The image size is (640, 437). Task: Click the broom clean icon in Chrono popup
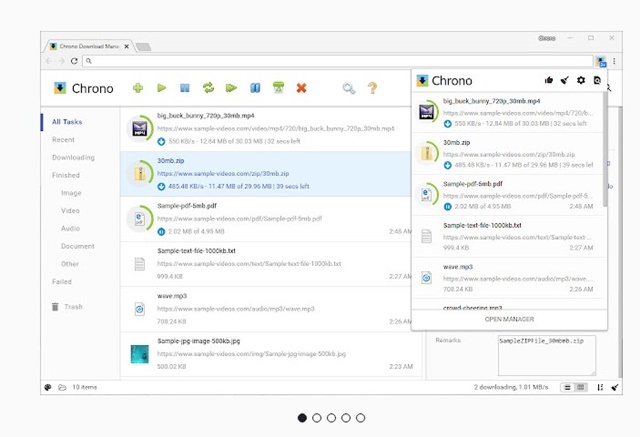(564, 80)
